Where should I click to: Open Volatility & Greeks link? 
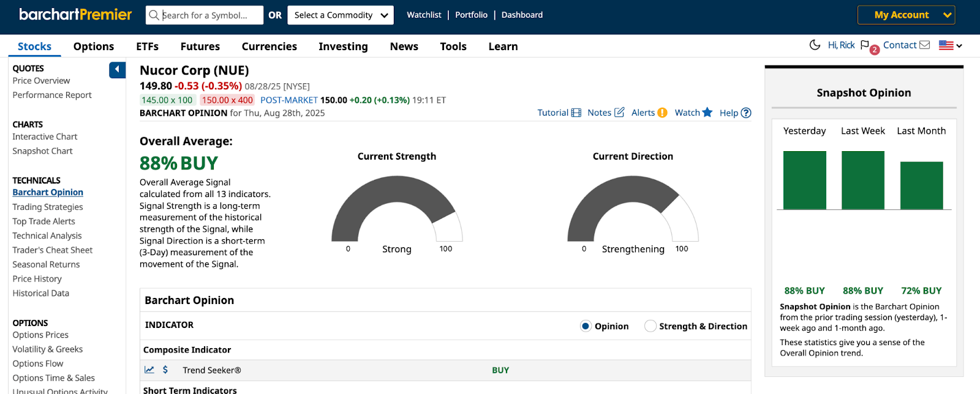pos(48,349)
